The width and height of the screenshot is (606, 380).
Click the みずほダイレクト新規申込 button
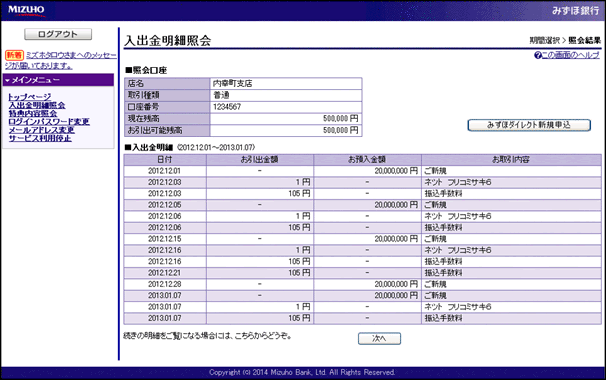pos(529,125)
